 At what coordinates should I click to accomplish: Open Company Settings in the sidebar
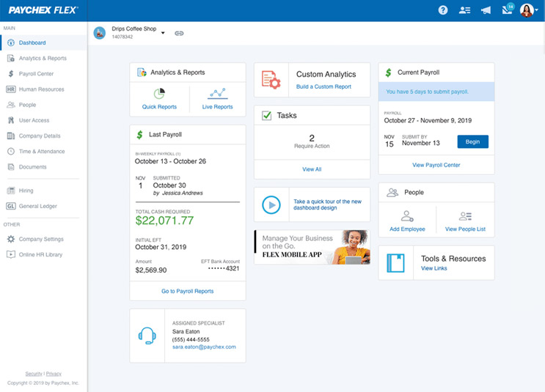coord(43,239)
